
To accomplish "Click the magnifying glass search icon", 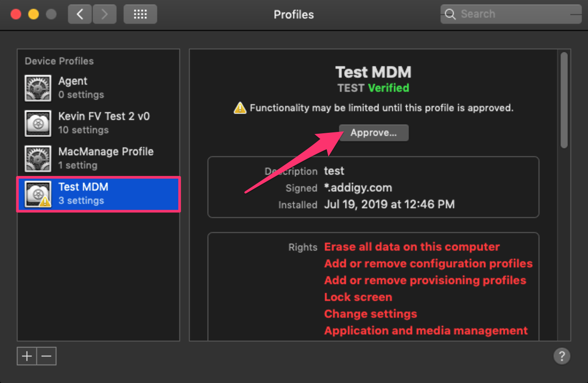I will [450, 14].
